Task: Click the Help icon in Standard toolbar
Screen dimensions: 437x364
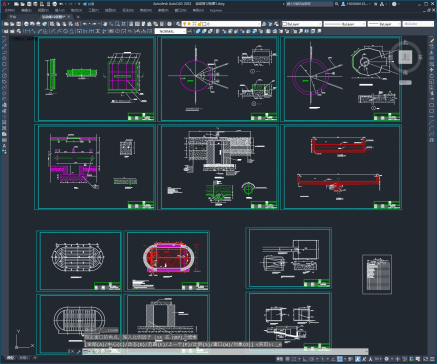Action: 170,24
